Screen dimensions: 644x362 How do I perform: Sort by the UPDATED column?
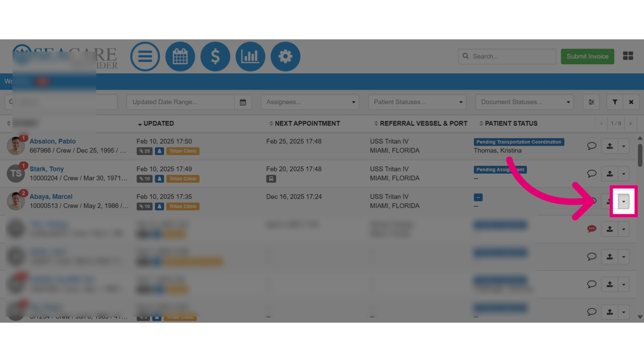point(156,123)
